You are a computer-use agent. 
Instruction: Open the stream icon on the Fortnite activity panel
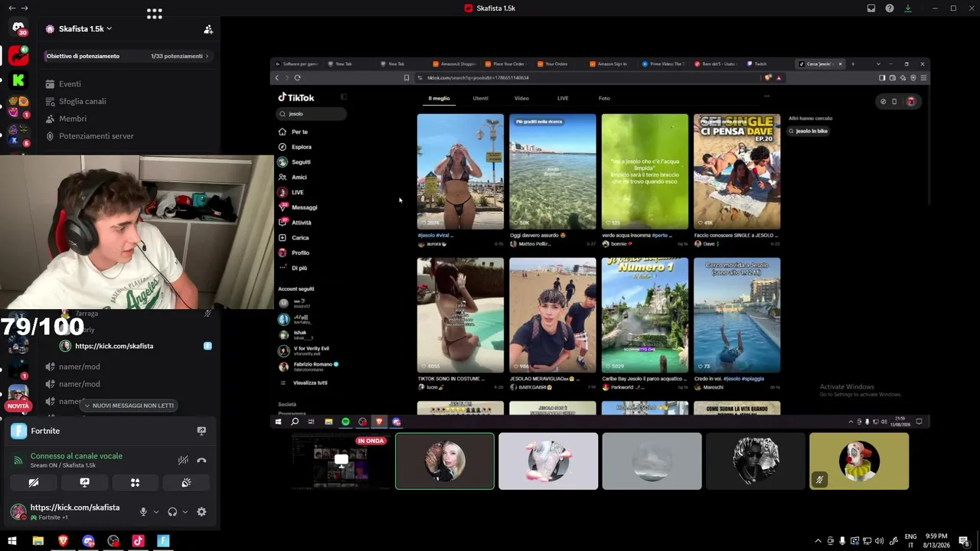(x=201, y=431)
